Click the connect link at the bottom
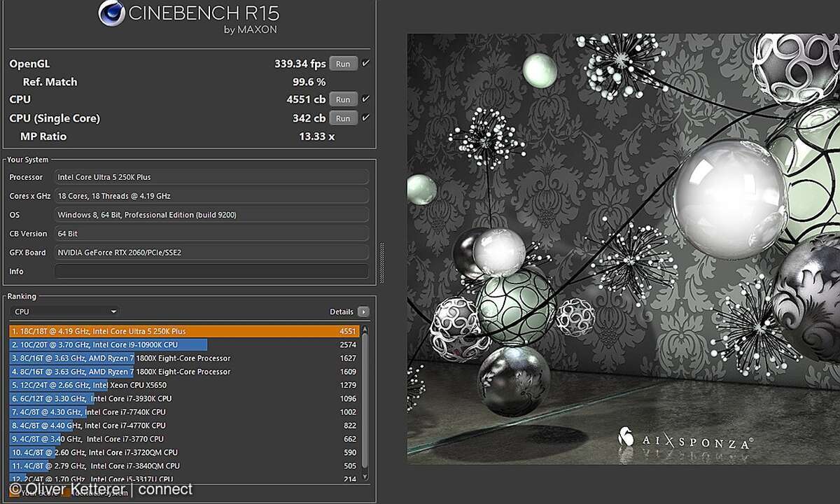 tap(165, 489)
